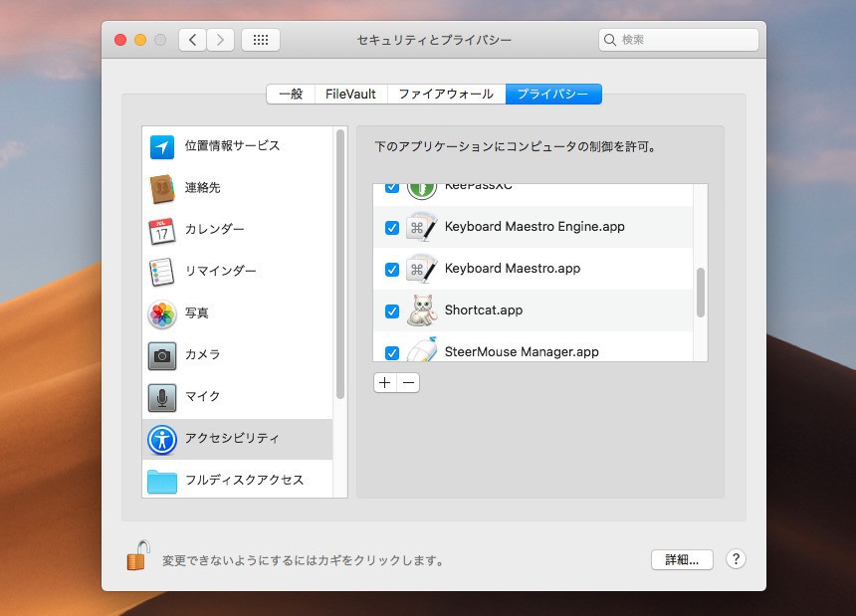Viewport: 856px width, 616px height.
Task: Click the 検索 search field
Action: [679, 40]
